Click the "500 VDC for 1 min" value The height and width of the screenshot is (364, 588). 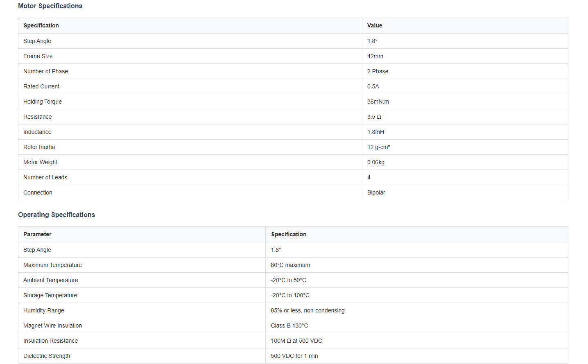pos(294,356)
